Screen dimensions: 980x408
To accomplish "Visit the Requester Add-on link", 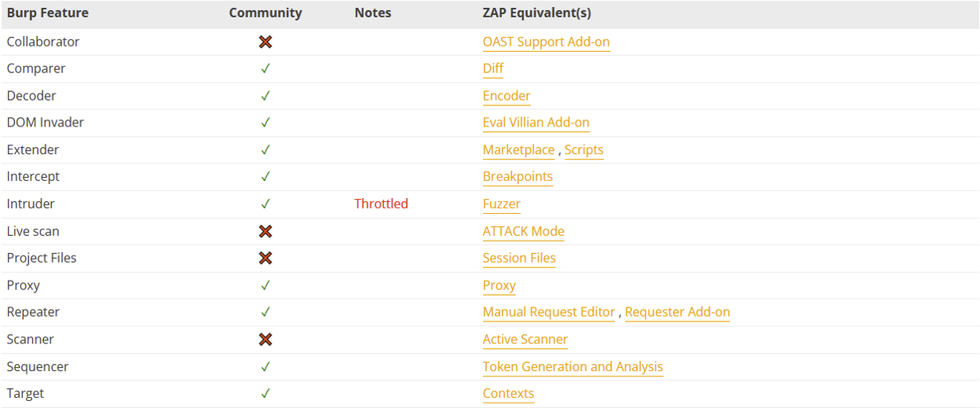I will [677, 312].
